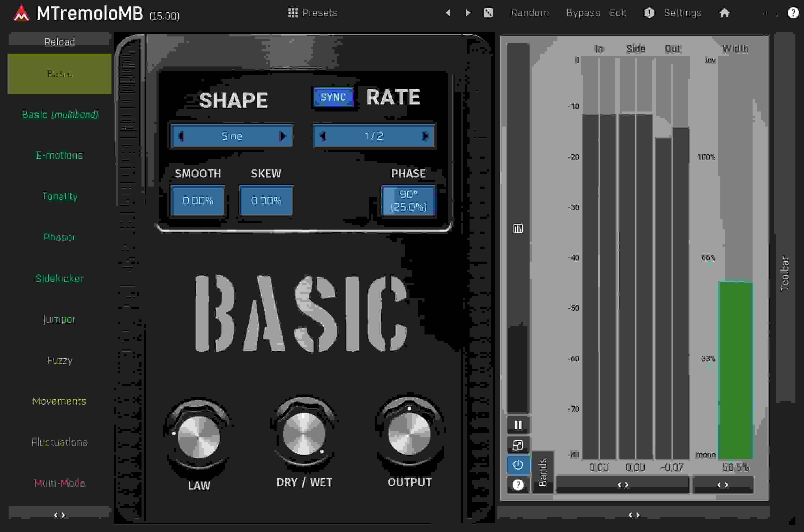The width and height of the screenshot is (804, 532).
Task: Open the Sine shape selector
Action: point(232,136)
